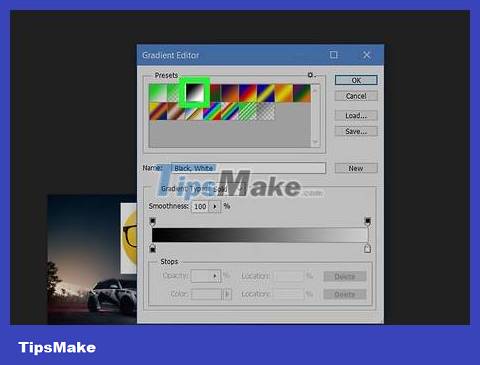Select the solid green-to-white gradient preset
The width and height of the screenshot is (480, 365).
pos(158,93)
